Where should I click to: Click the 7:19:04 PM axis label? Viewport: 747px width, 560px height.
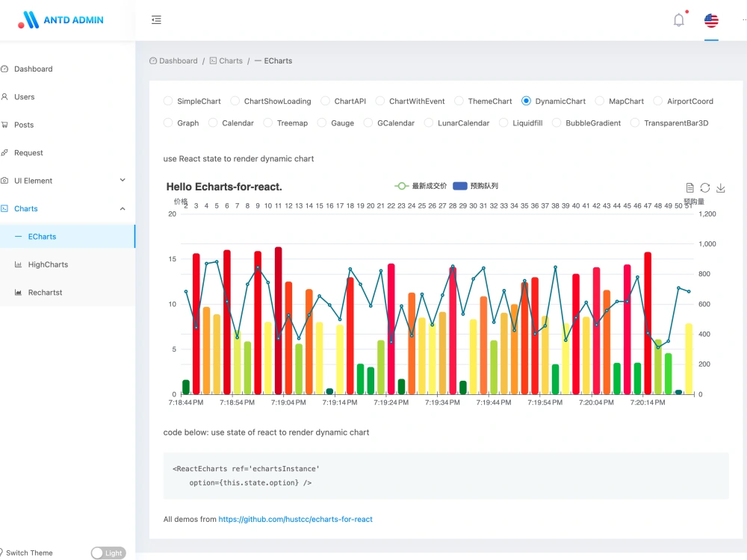click(x=288, y=402)
